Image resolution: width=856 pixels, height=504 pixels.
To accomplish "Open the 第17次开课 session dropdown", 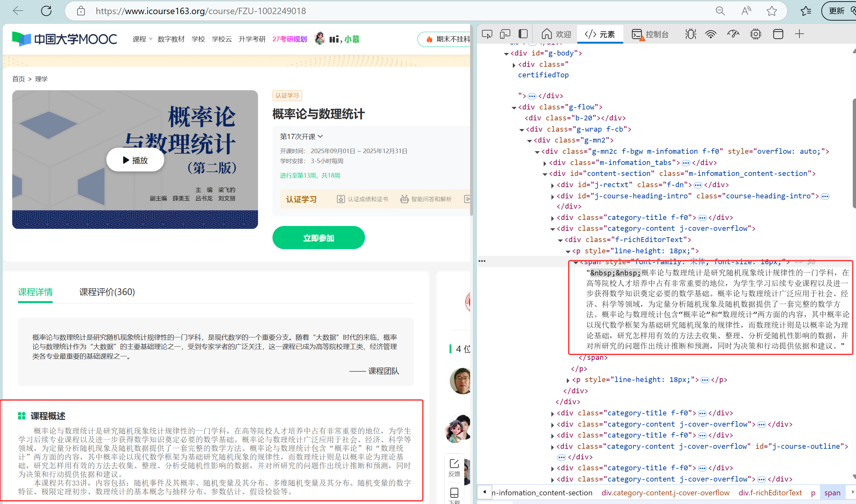I will [x=301, y=136].
